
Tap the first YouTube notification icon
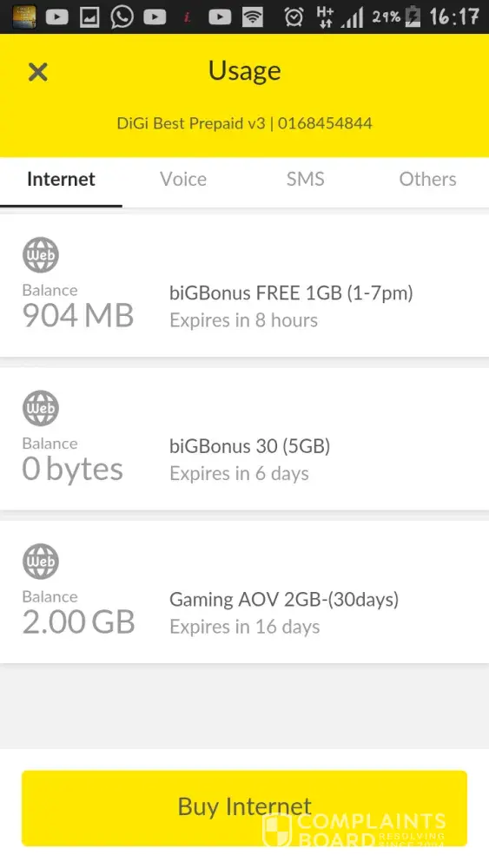[x=56, y=17]
